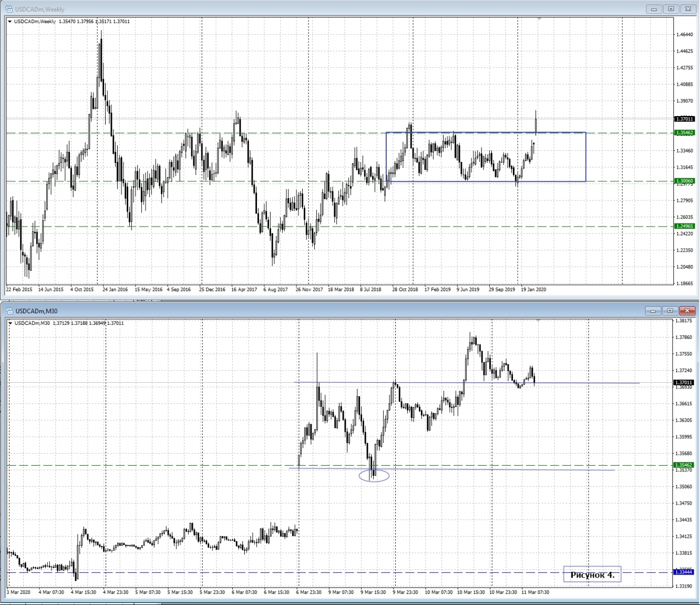Click time label 9 Mar 15:30
Viewport: 700px width, 605px height.
(373, 592)
